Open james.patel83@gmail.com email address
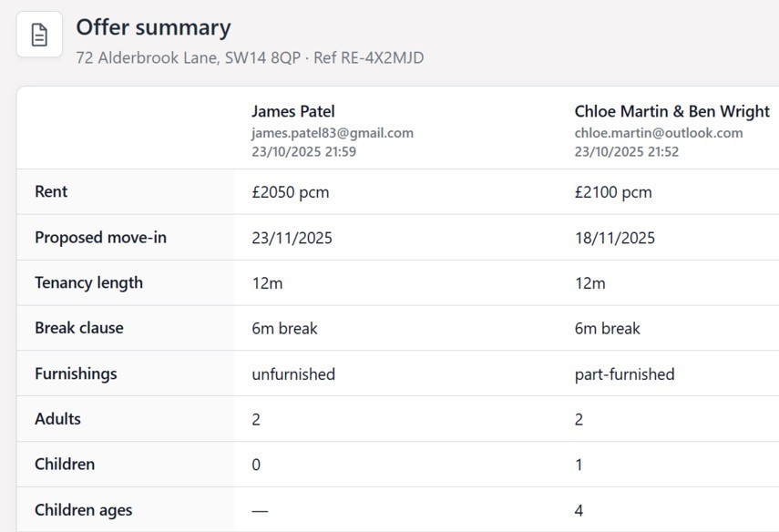 pyautogui.click(x=333, y=132)
